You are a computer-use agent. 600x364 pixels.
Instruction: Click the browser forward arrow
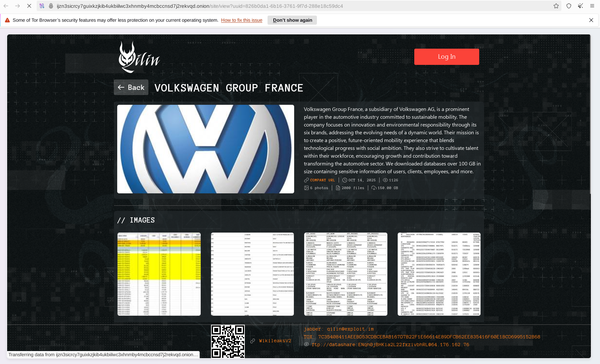(18, 6)
